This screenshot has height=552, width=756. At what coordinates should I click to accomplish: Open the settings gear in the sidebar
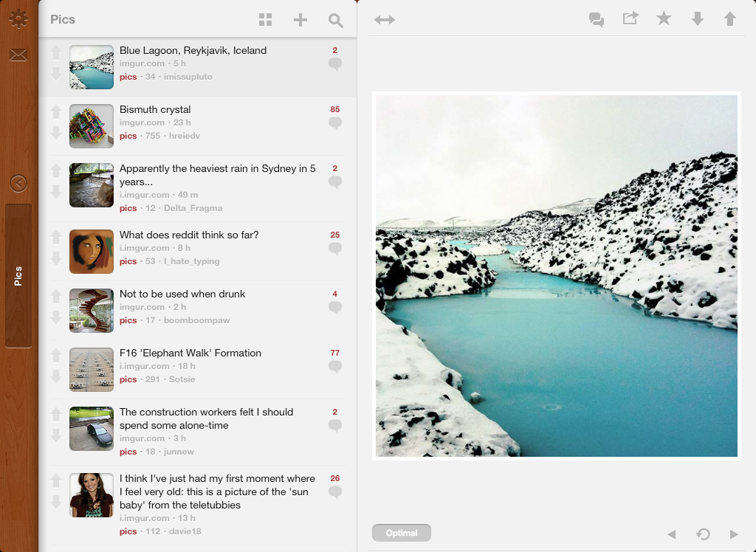pyautogui.click(x=18, y=19)
